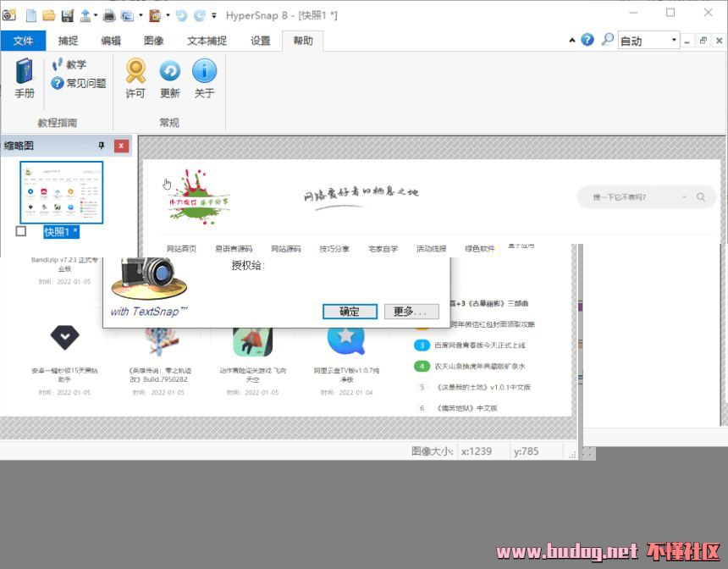Click the camera logo in about dialog
This screenshot has height=569, width=728.
(x=149, y=278)
